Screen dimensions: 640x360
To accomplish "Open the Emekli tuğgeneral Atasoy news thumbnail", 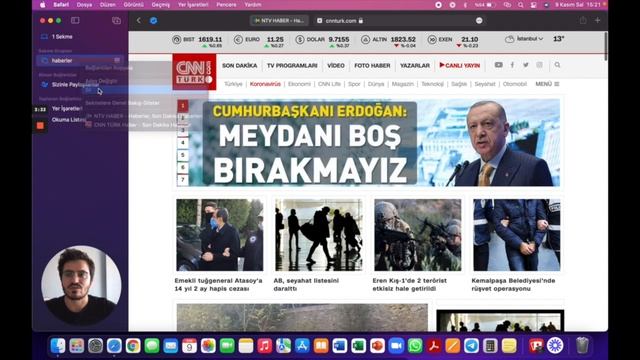I will point(220,235).
